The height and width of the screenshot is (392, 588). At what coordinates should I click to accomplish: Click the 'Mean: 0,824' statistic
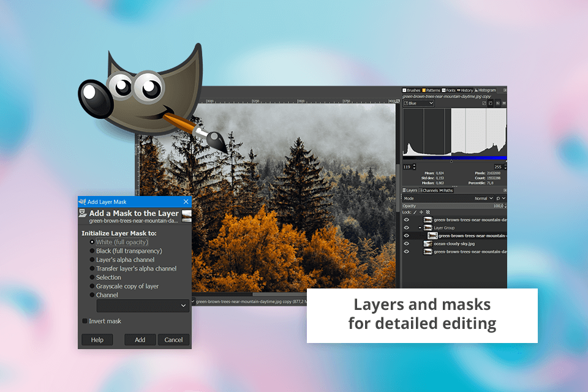(x=434, y=173)
